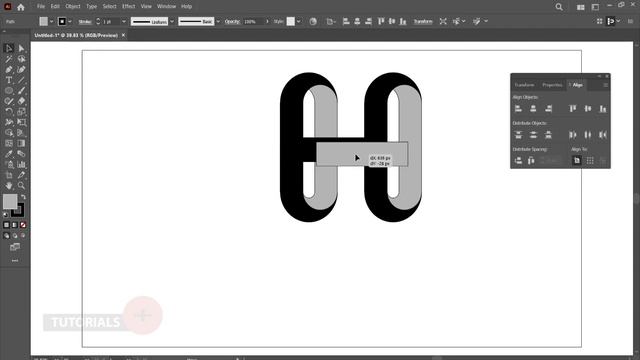640x360 pixels.
Task: Expand the opacity slider arrow
Action: pos(267,21)
